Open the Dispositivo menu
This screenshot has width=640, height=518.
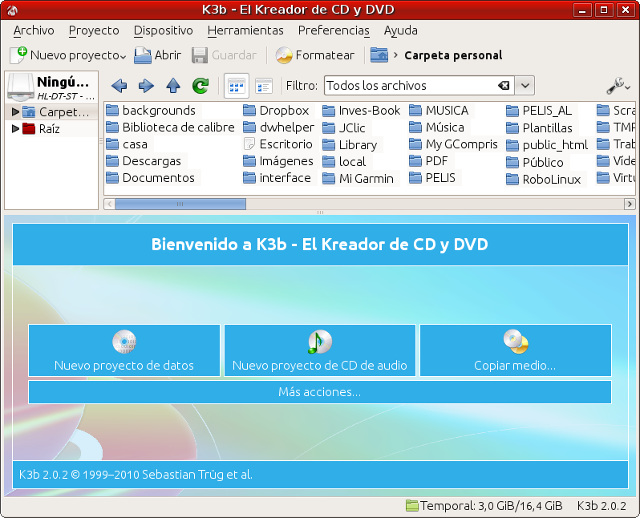[x=163, y=31]
